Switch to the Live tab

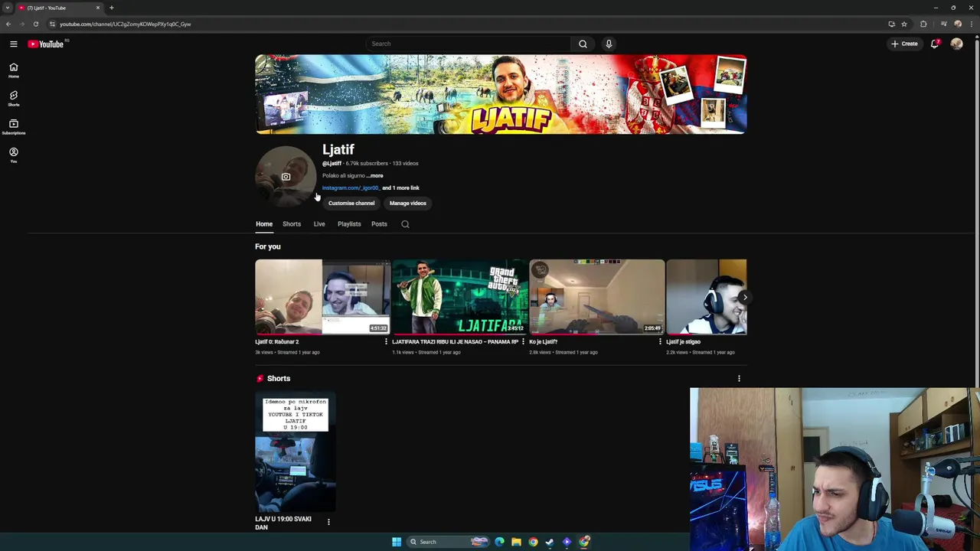[319, 224]
